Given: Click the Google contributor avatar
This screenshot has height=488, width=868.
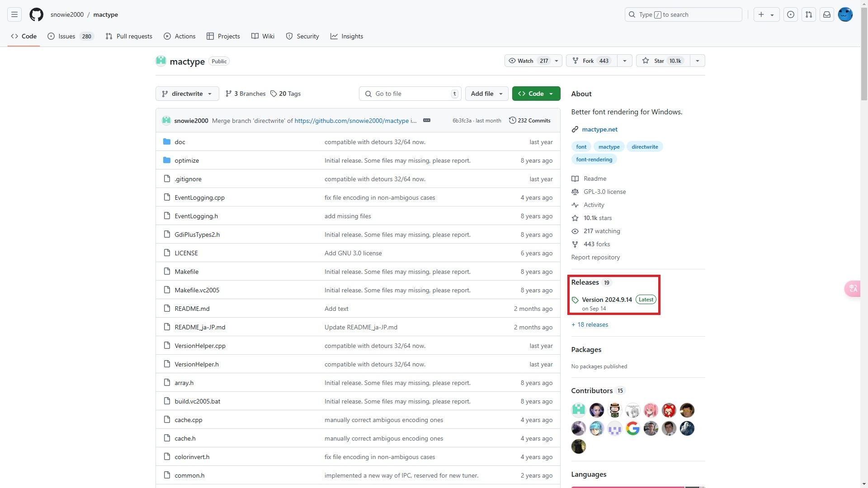Looking at the screenshot, I should 632,428.
